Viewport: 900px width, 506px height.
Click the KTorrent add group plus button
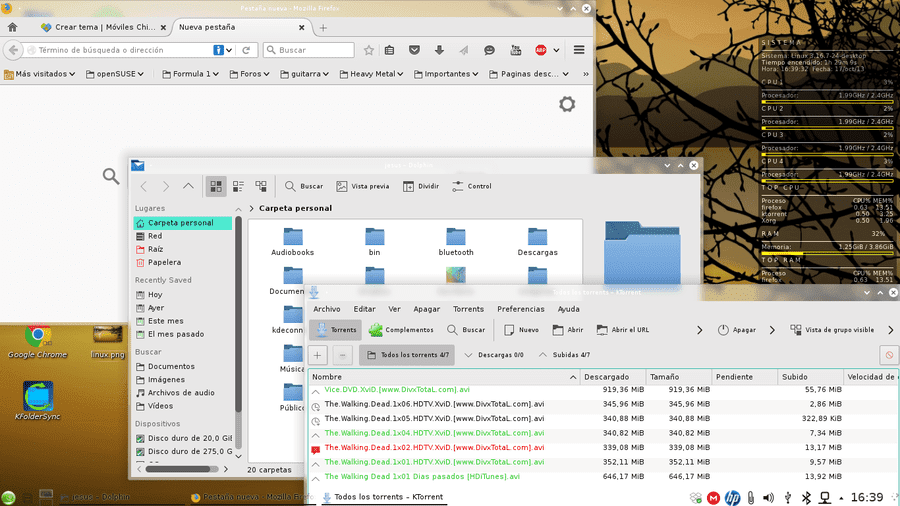(x=317, y=355)
